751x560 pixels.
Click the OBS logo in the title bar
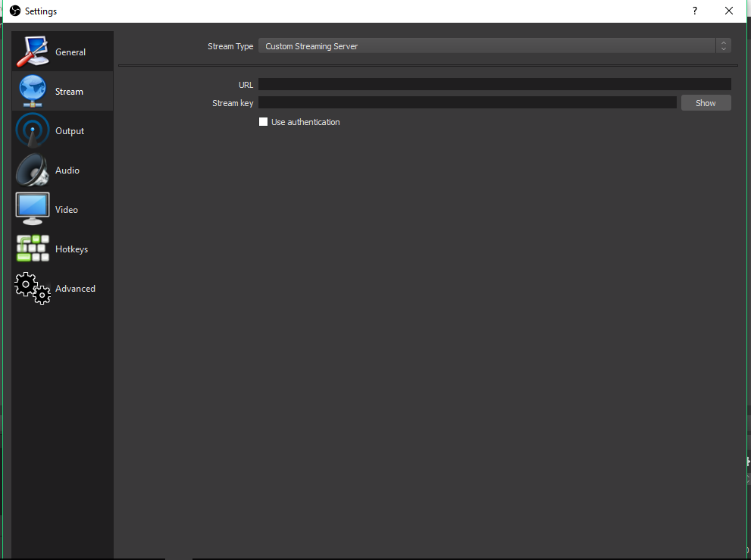pos(15,11)
